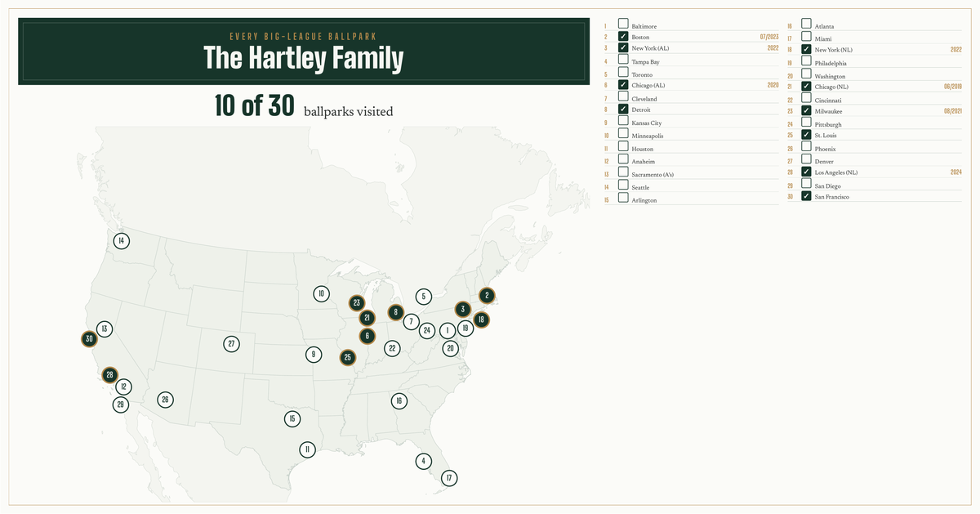Select map marker 15 for Arlington

(x=292, y=419)
